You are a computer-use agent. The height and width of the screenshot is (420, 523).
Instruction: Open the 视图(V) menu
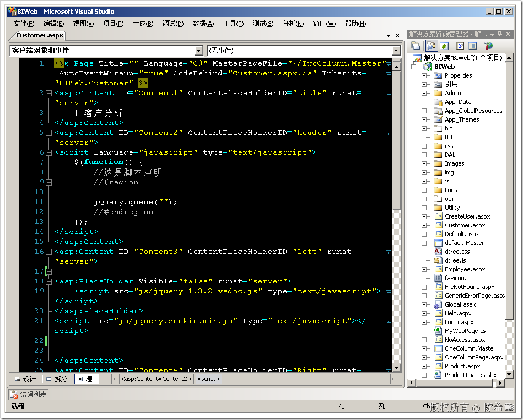click(83, 24)
